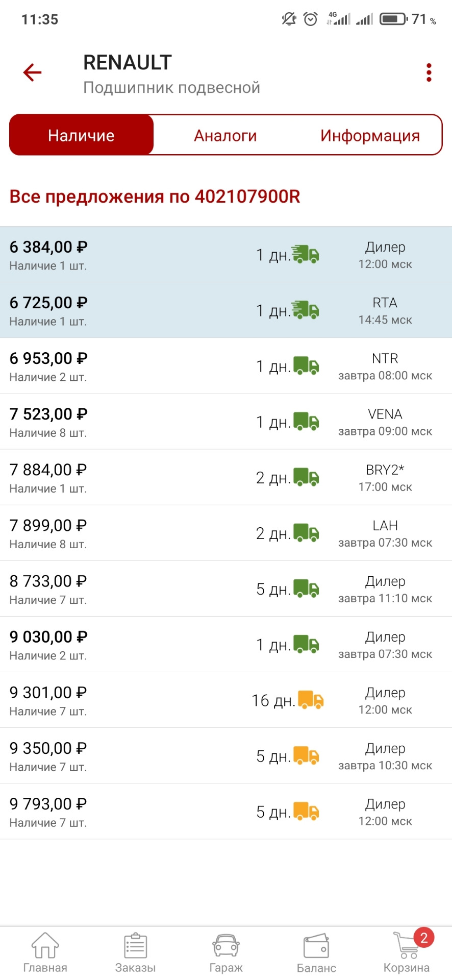Tap the orange truck icon for 16 дн. offer
The height and width of the screenshot is (980, 452).
(x=311, y=700)
